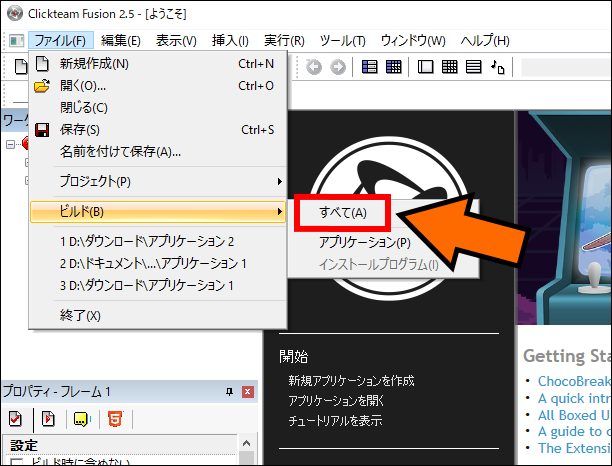Click 新規アプリケーションを作成 link
The image size is (612, 466).
(351, 381)
